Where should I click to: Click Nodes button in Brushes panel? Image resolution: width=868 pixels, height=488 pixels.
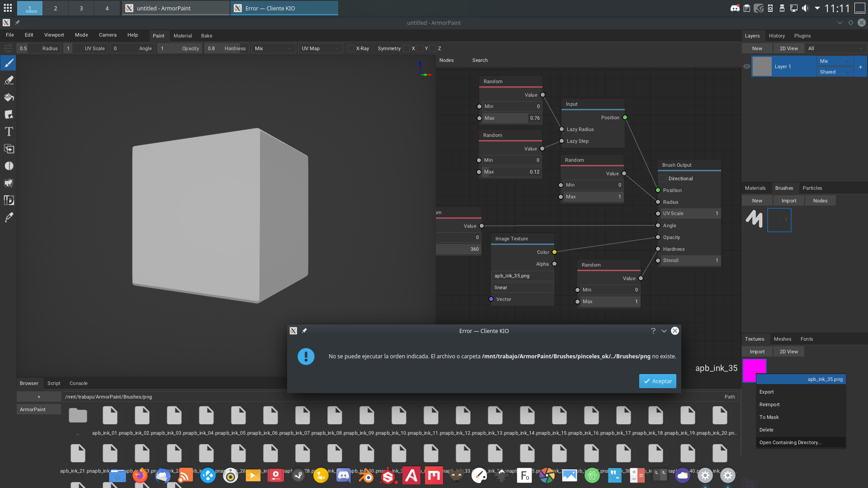pyautogui.click(x=821, y=201)
